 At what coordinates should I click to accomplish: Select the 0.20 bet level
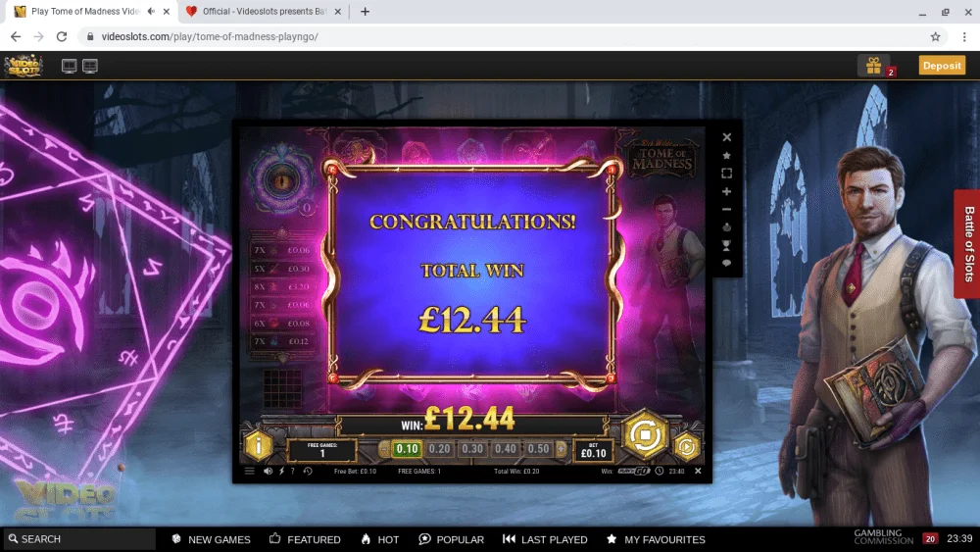[439, 449]
